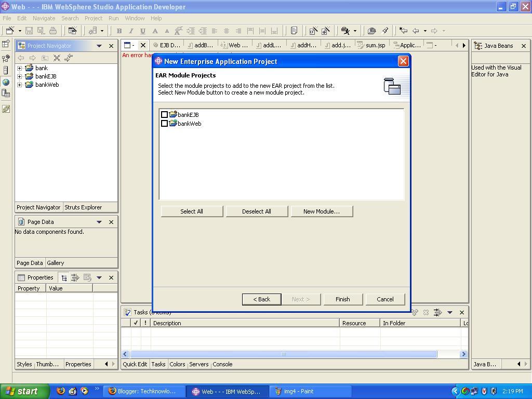
Task: Click the Java Beans view icon
Action: point(478,46)
